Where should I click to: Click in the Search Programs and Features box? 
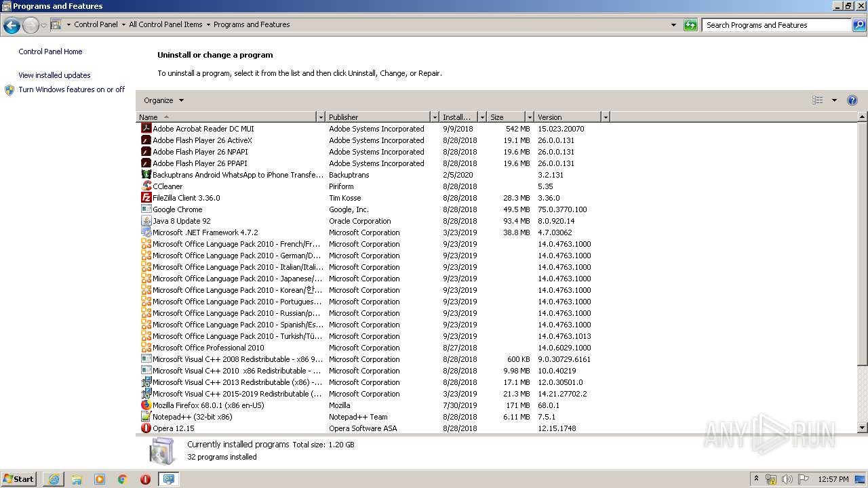777,25
